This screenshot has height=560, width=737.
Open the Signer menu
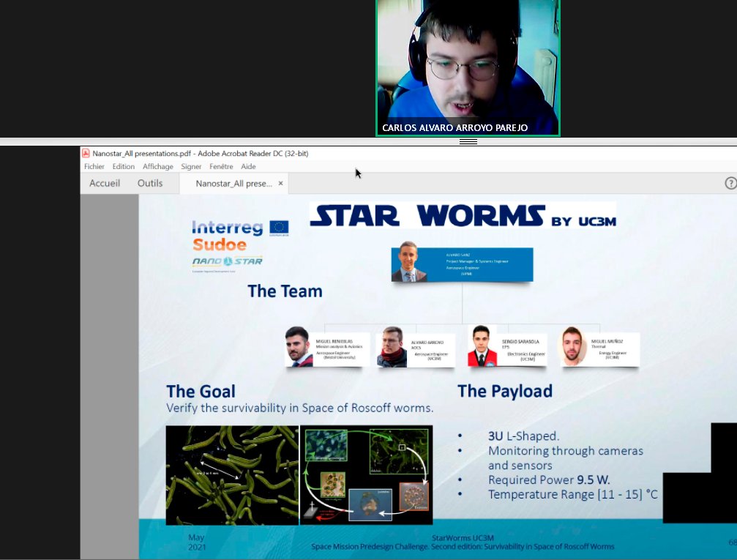click(x=191, y=166)
